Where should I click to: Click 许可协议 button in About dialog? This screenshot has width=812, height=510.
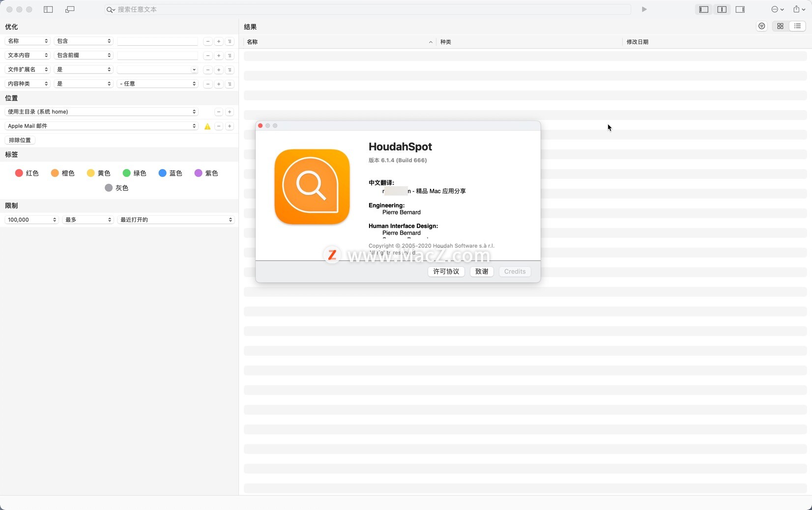coord(446,272)
